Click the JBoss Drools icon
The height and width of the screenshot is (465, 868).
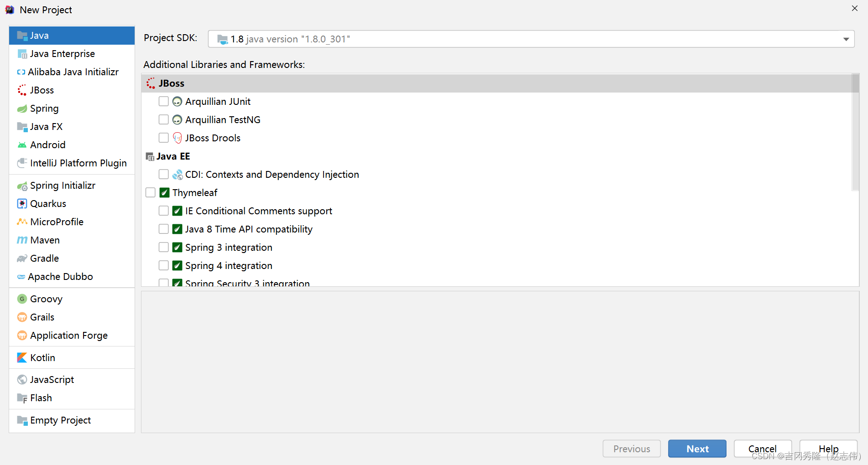point(178,138)
